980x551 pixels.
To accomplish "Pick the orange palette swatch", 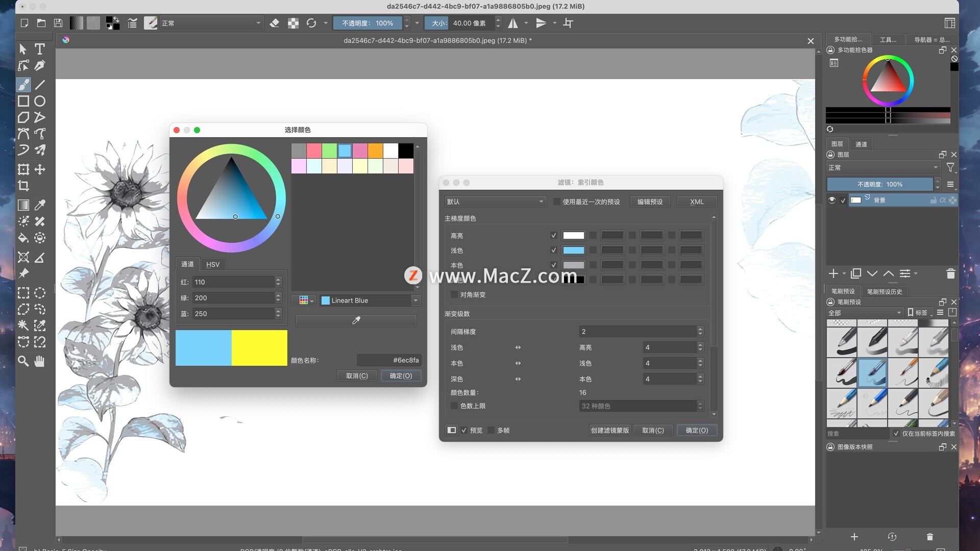I will 375,151.
